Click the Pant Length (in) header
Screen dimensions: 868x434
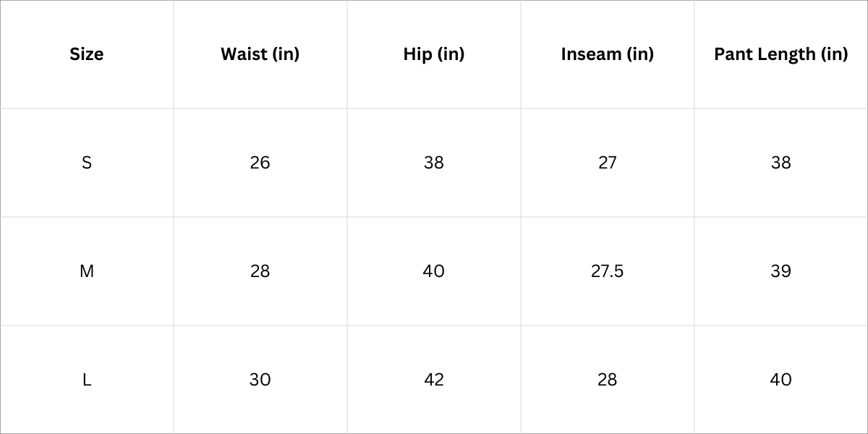[x=780, y=54]
